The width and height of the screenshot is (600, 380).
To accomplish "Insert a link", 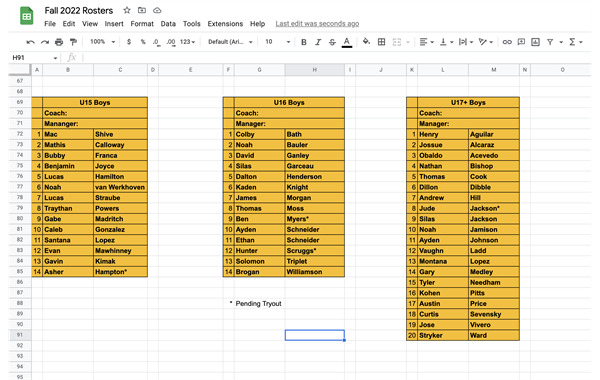I will pyautogui.click(x=507, y=42).
